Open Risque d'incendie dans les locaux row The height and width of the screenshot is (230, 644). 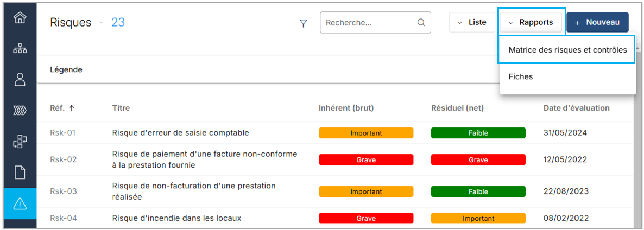click(176, 218)
